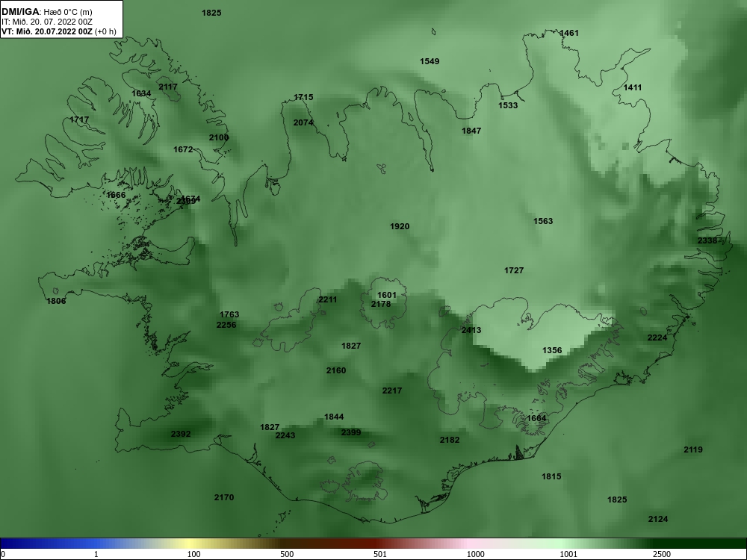Click the pale yellow section of the color bar
The image size is (747, 560).
click(x=190, y=544)
